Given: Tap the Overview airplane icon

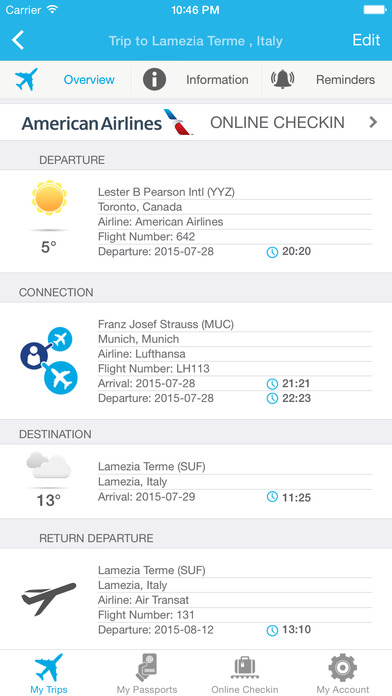Looking at the screenshot, I should (x=26, y=79).
